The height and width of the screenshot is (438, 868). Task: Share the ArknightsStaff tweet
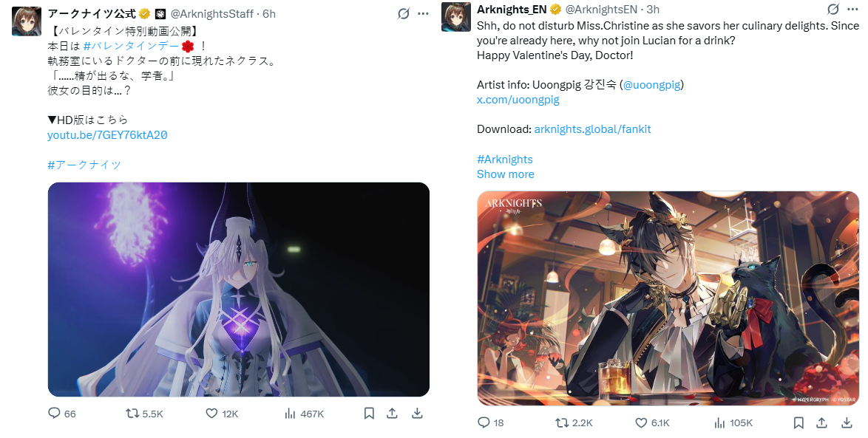click(393, 413)
